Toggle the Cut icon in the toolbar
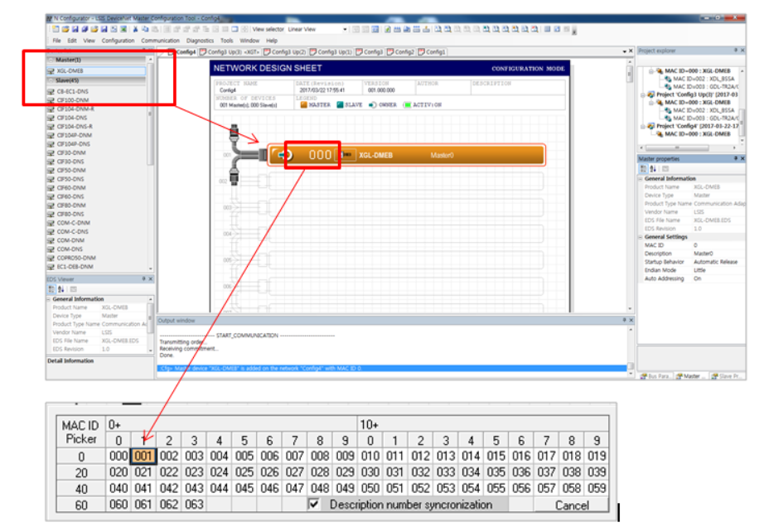Image resolution: width=759 pixels, height=532 pixels. pos(136,27)
